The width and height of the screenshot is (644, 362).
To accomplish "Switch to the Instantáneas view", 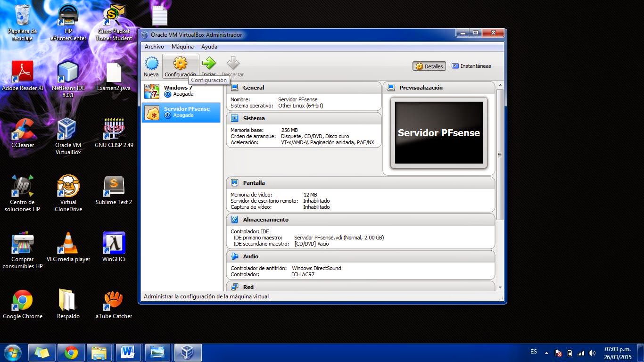I will tap(471, 66).
